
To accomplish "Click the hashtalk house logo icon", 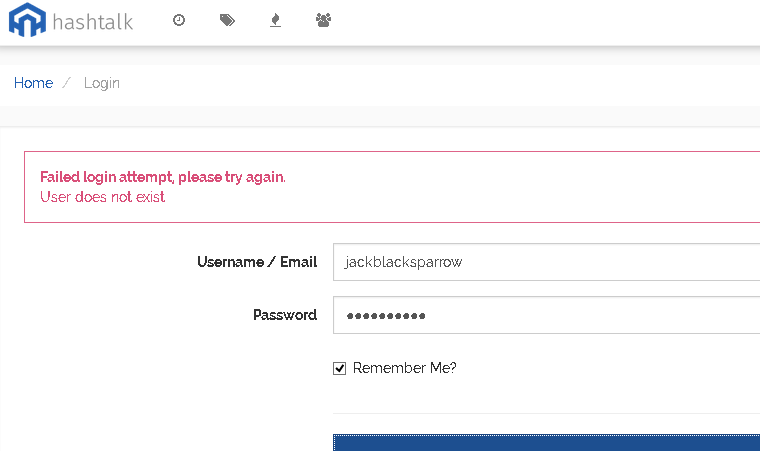I will pyautogui.click(x=28, y=20).
